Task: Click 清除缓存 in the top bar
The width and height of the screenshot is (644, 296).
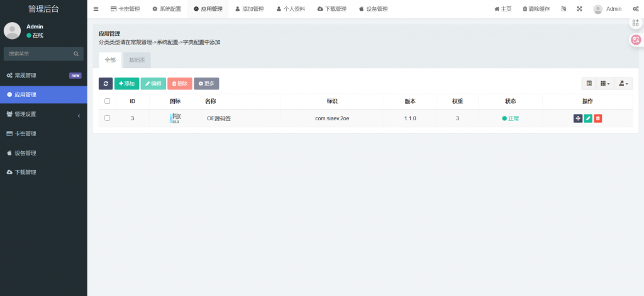Action: pos(536,9)
